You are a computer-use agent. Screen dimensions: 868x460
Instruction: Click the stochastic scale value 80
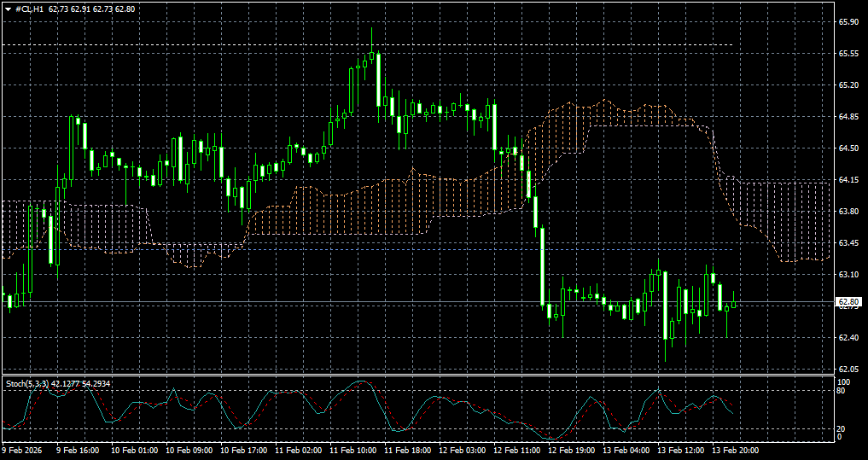coord(842,390)
